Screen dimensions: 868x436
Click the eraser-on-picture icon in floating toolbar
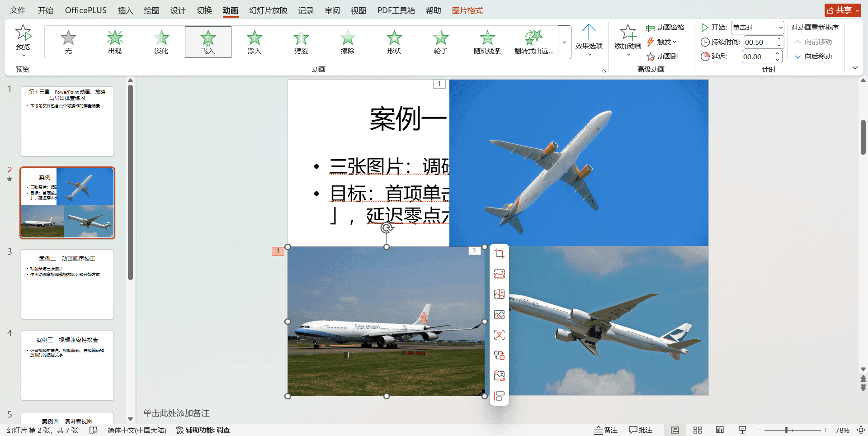point(499,315)
